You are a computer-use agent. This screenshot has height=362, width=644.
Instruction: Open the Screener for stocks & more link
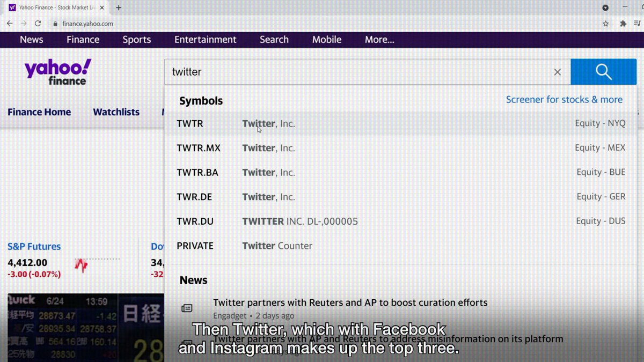pos(563,100)
